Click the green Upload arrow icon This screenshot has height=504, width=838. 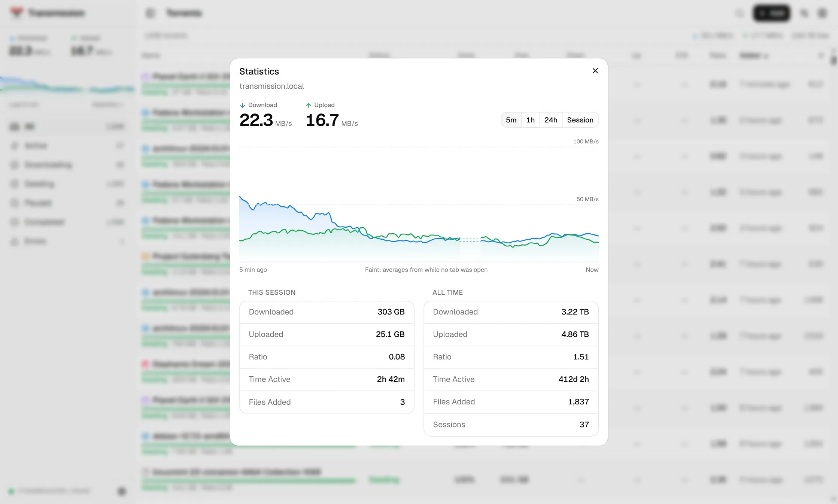pyautogui.click(x=309, y=105)
